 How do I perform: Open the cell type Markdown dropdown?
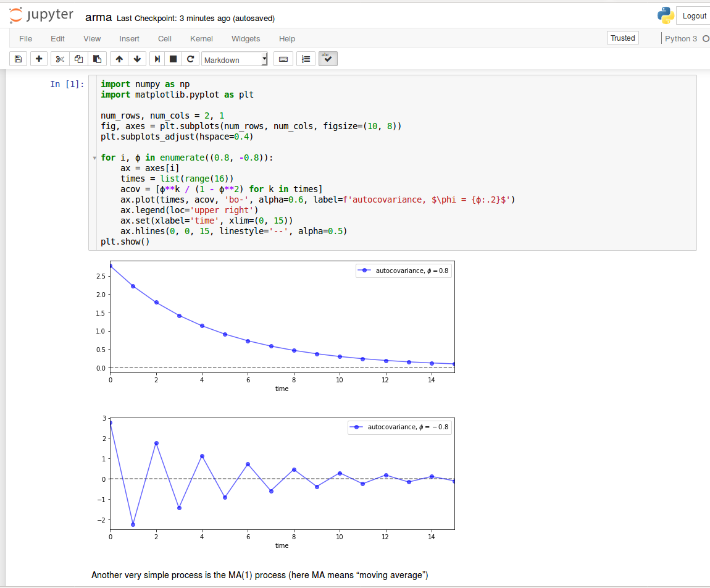[235, 59]
